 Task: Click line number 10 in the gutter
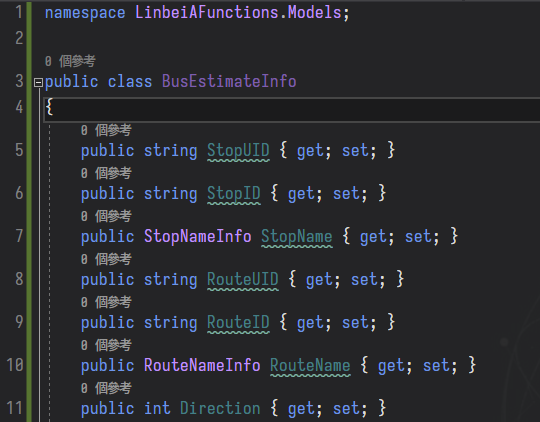click(x=15, y=365)
